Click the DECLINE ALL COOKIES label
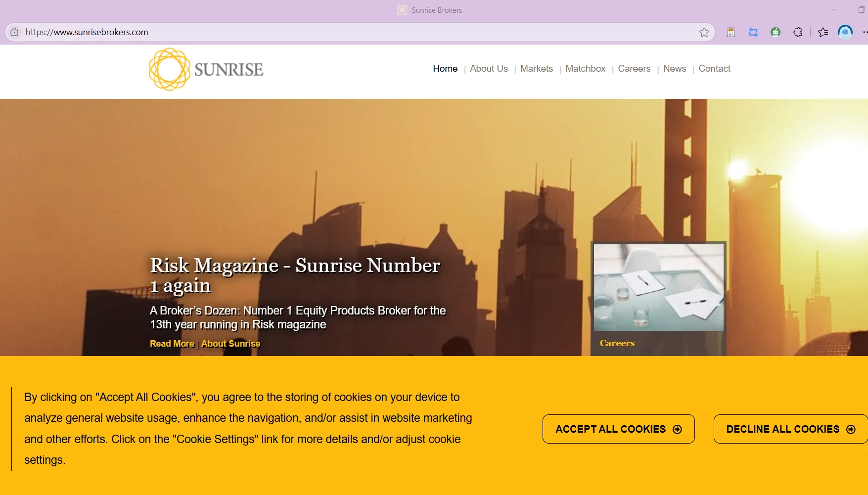The width and height of the screenshot is (868, 495). click(782, 429)
